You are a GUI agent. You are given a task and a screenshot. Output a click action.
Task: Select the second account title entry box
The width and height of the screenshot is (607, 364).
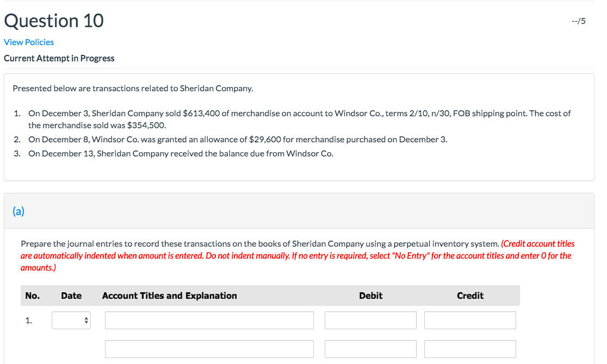[209, 349]
